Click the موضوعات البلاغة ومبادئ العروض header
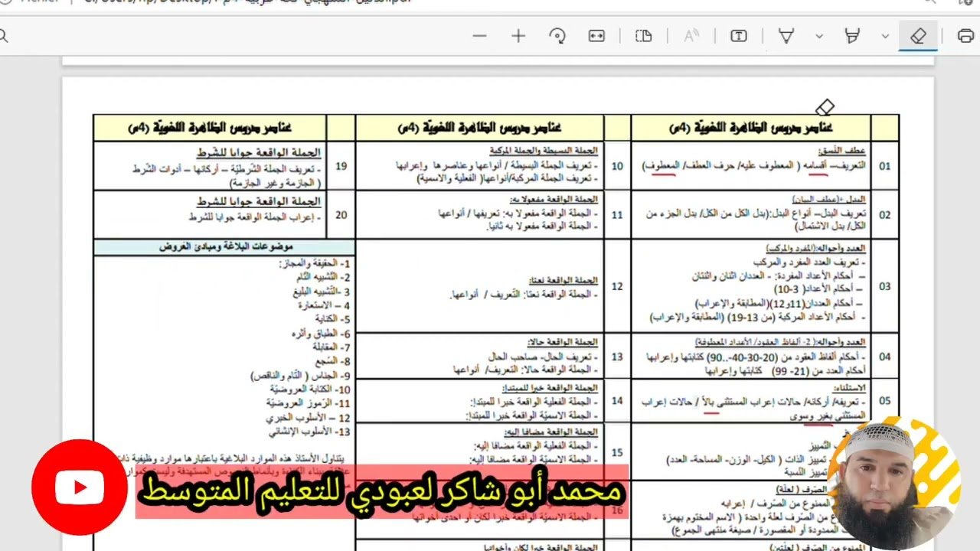Viewport: 980px width, 551px height. pos(224,247)
